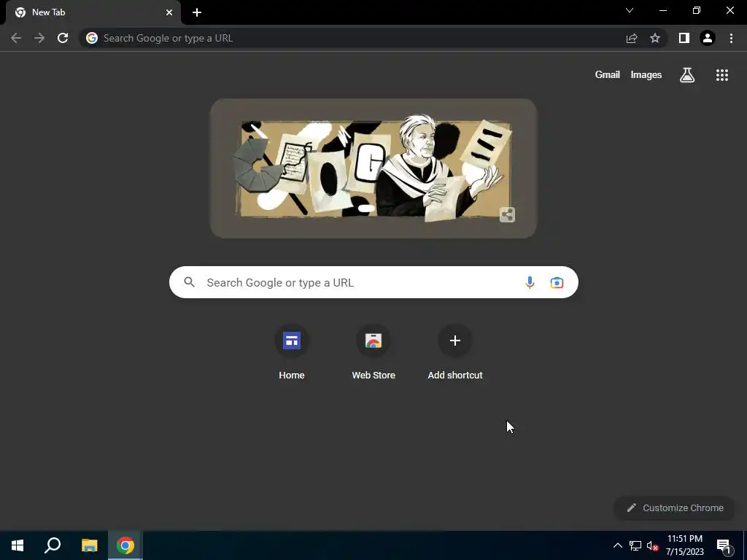The image size is (747, 560).
Task: Show hidden system tray icons
Action: tap(617, 545)
